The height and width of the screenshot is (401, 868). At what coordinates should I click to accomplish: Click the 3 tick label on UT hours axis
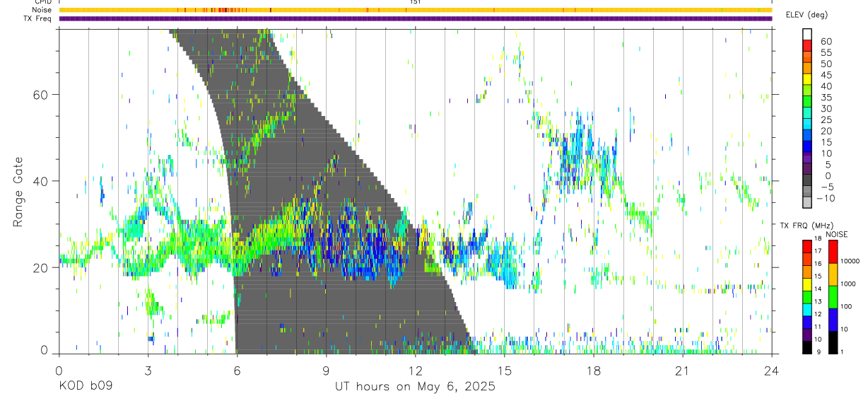(148, 370)
